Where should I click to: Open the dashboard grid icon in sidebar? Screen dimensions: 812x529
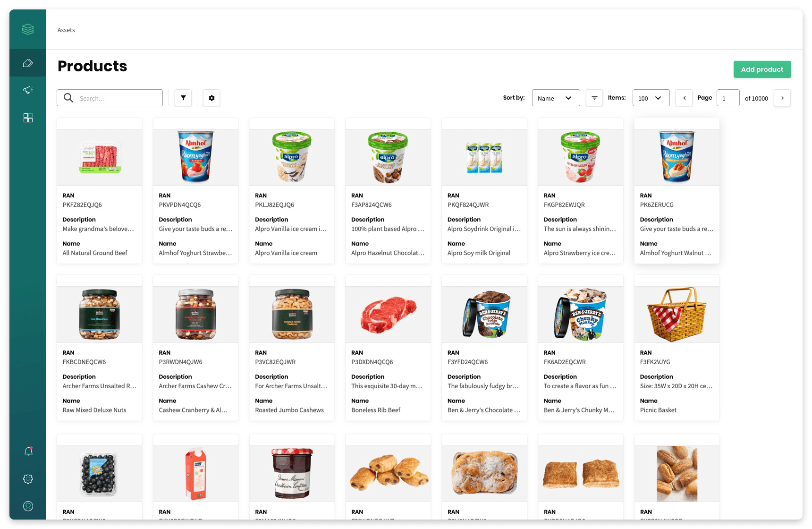click(28, 118)
